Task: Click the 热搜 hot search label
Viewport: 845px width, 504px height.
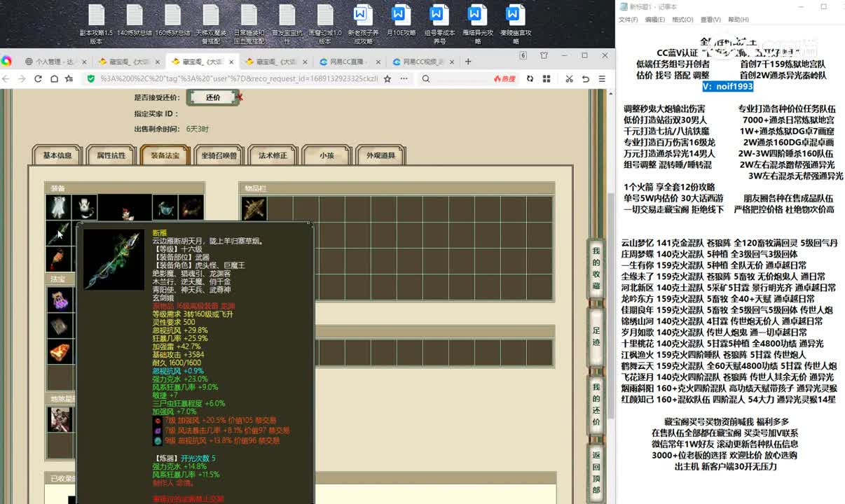Action: (504, 79)
